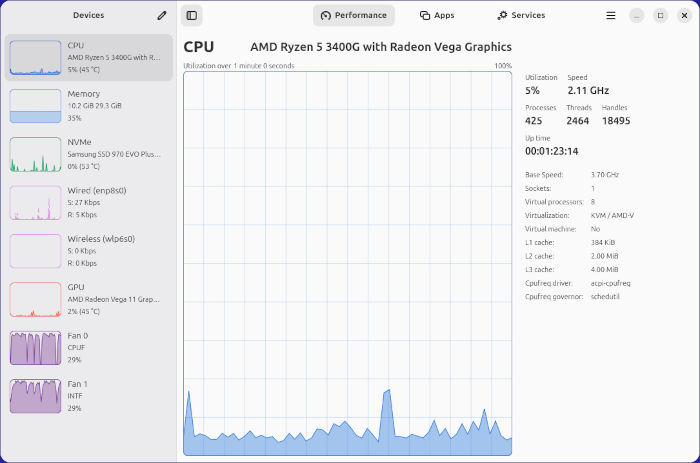The width and height of the screenshot is (700, 463).
Task: Select the GPU graph thumbnail
Action: click(35, 299)
